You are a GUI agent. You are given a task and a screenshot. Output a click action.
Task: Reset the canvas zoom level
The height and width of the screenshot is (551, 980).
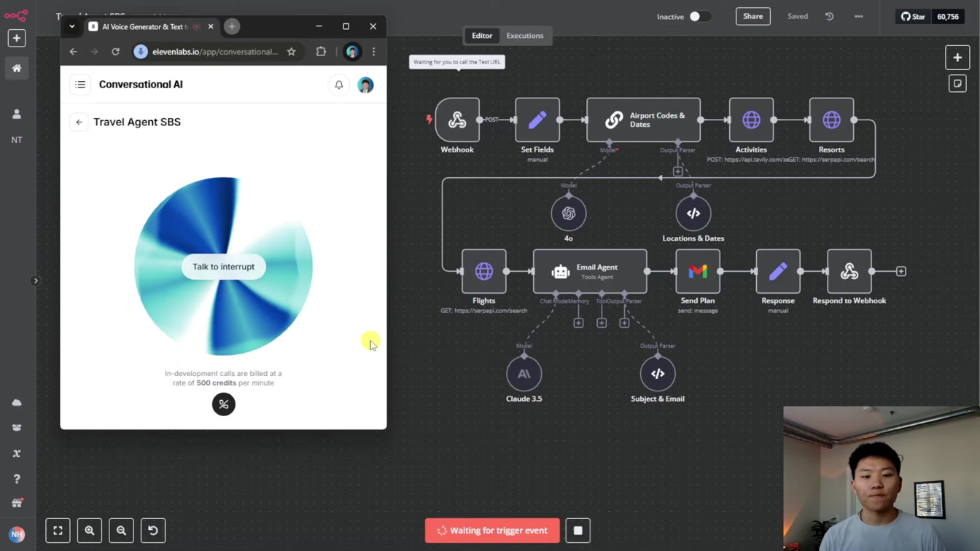click(153, 531)
